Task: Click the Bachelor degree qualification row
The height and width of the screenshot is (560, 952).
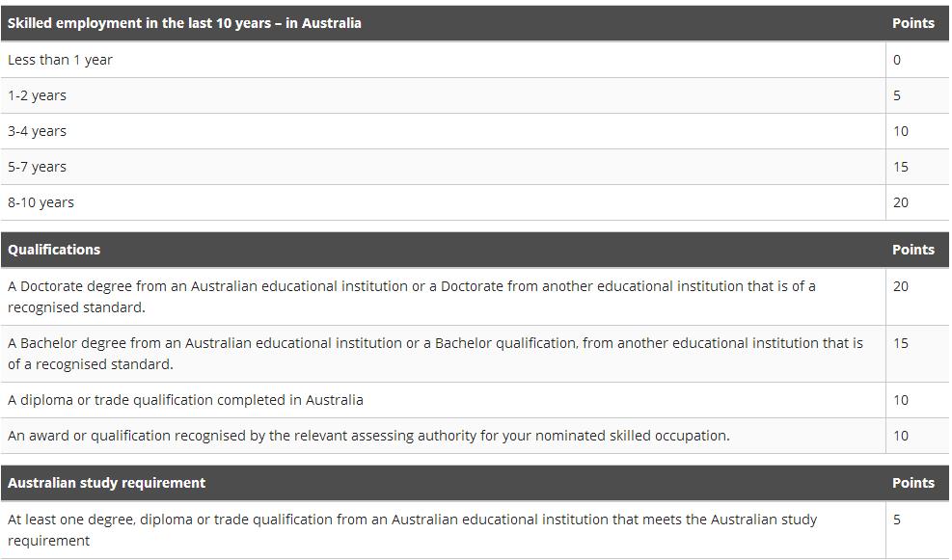Action: pyautogui.click(x=475, y=354)
